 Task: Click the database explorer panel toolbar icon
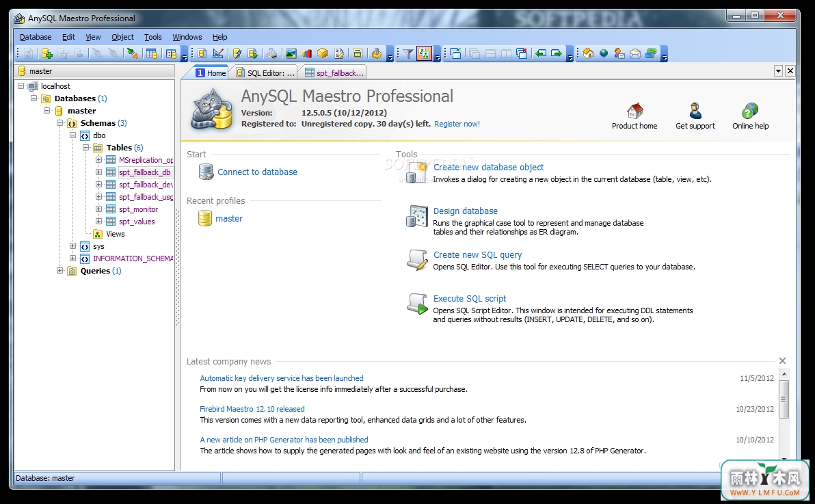170,53
